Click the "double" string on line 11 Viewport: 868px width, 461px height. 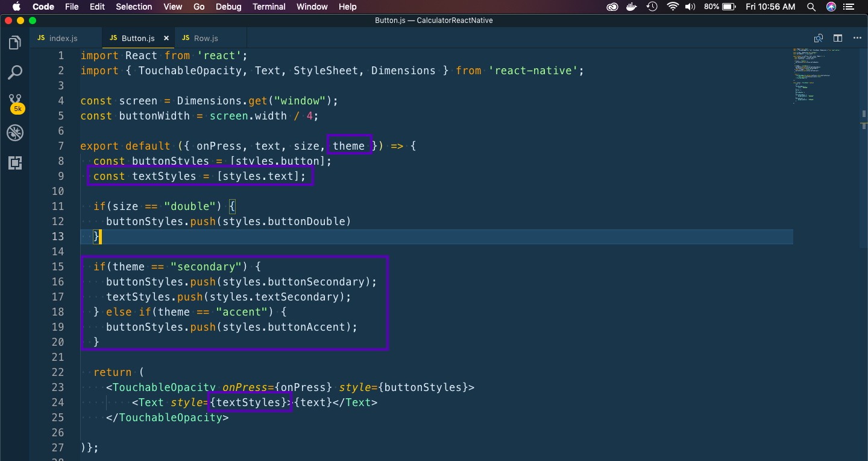(x=190, y=206)
